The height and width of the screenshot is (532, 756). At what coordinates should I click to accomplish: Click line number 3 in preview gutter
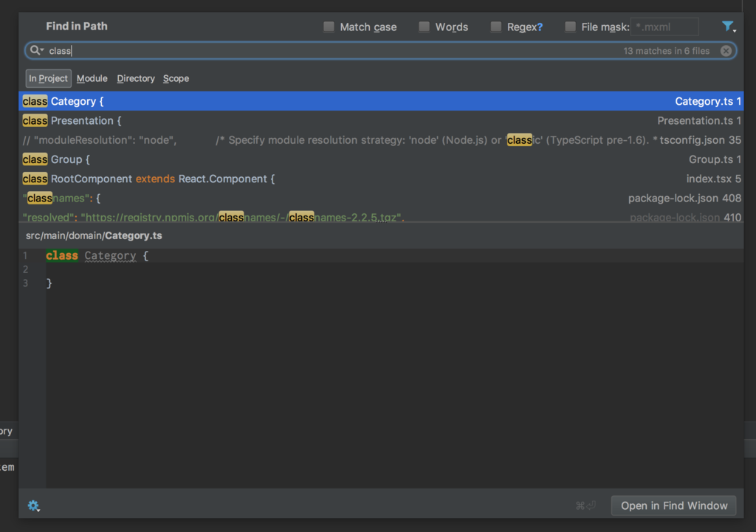(25, 283)
